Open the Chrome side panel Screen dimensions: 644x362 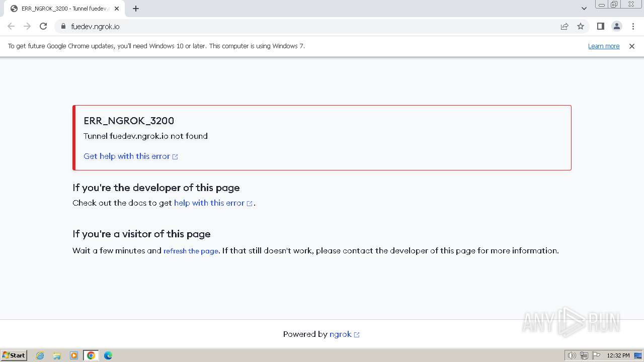(601, 26)
